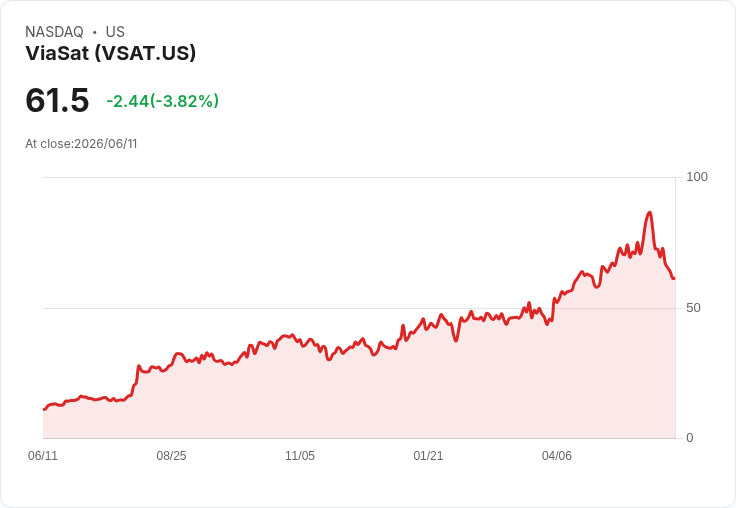Click the 04/06 date label on x-axis
The height and width of the screenshot is (508, 736).
pos(557,456)
